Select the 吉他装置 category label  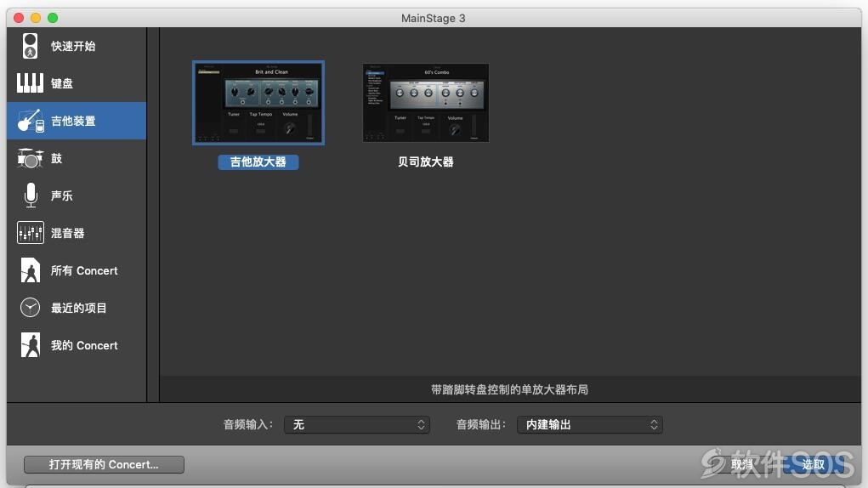coord(73,121)
